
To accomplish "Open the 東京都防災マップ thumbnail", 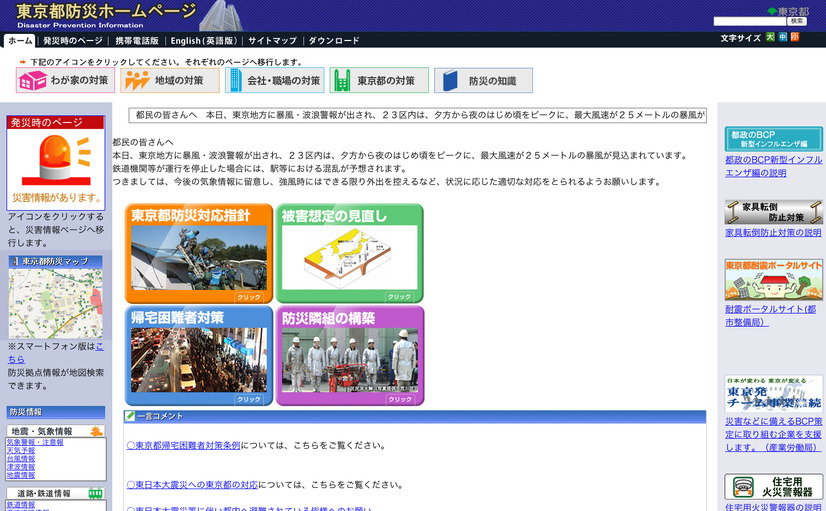I will [x=56, y=297].
